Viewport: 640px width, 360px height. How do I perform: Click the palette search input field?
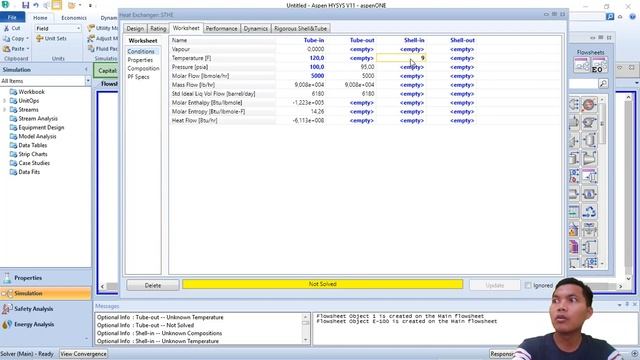coord(583,83)
